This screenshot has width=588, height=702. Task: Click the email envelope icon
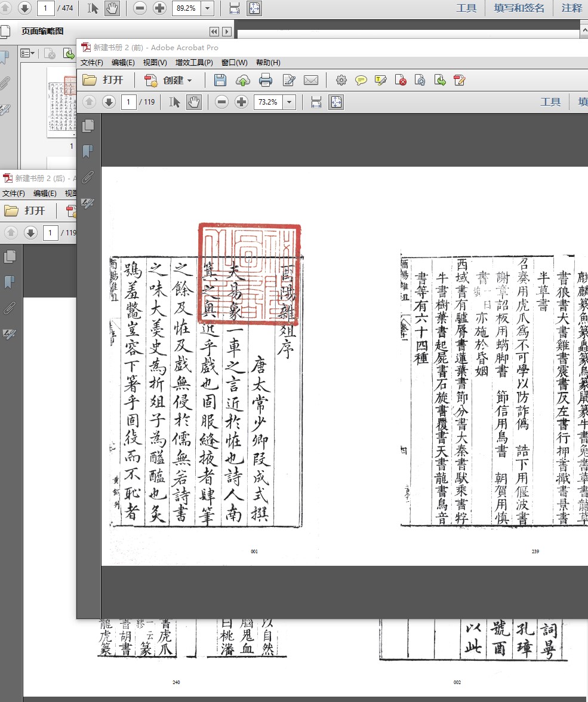pos(310,80)
